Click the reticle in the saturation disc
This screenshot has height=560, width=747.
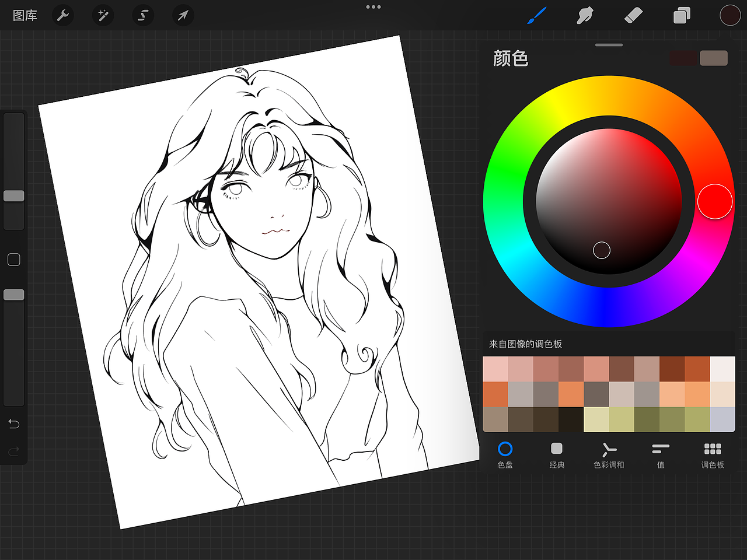click(602, 250)
